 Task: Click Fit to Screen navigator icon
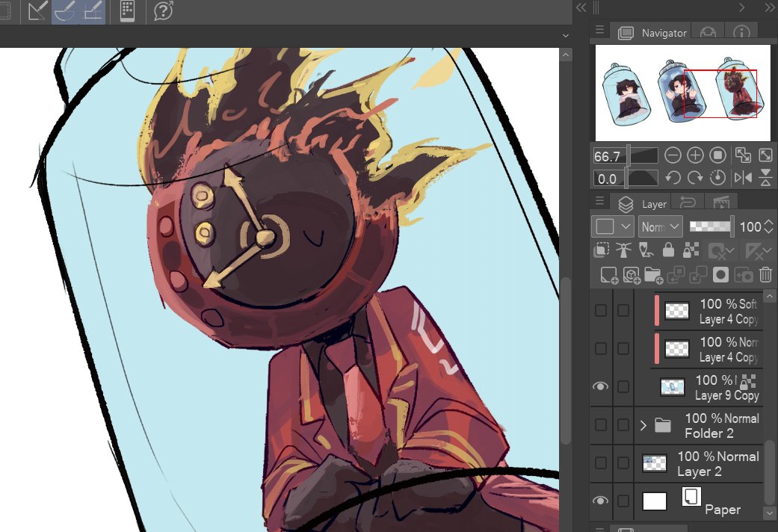(743, 156)
